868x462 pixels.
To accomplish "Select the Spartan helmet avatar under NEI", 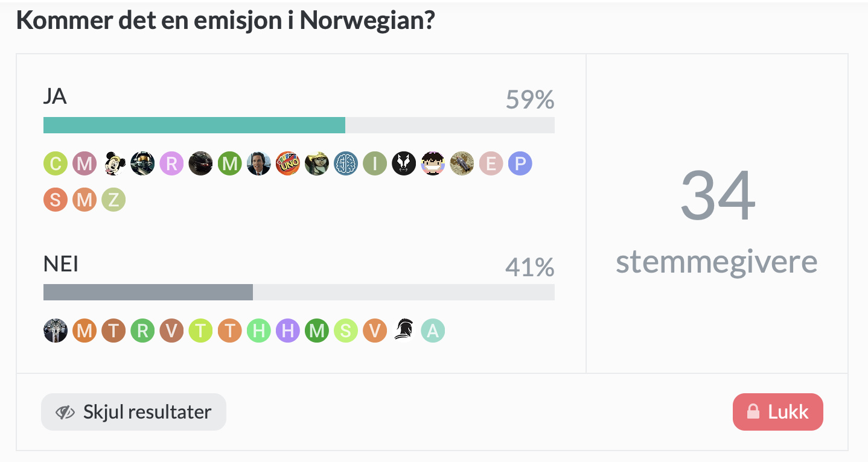I will coord(404,331).
